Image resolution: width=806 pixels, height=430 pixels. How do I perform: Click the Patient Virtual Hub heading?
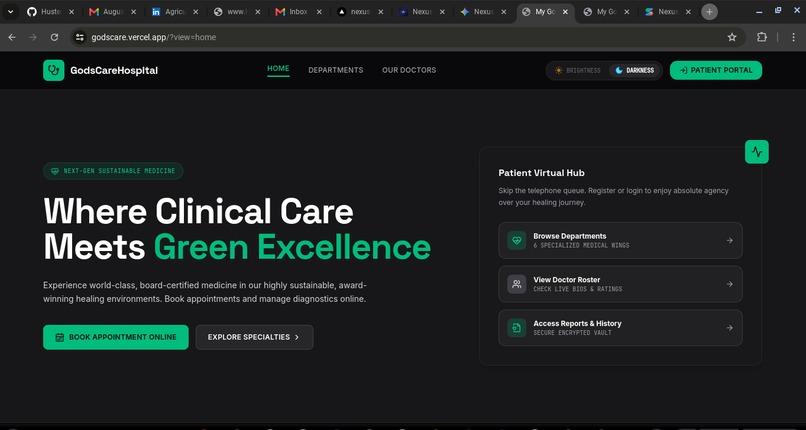541,173
